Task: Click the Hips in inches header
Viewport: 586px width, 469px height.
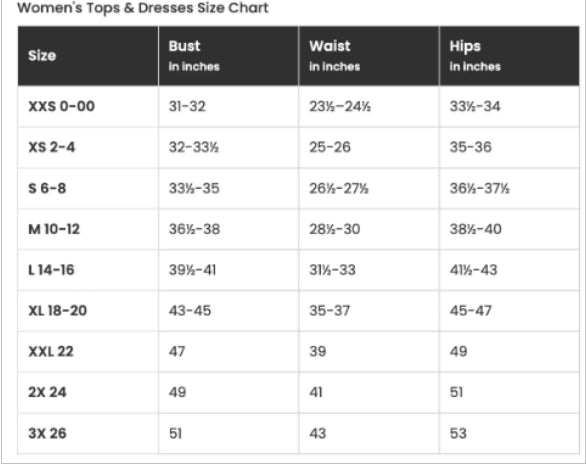Action: point(475,56)
